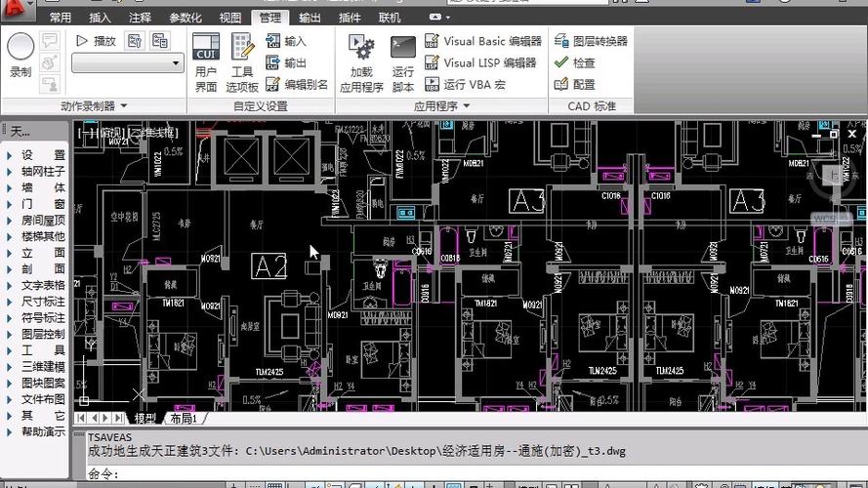
Task: Expand the 轴网柱子 menu item
Action: point(43,172)
